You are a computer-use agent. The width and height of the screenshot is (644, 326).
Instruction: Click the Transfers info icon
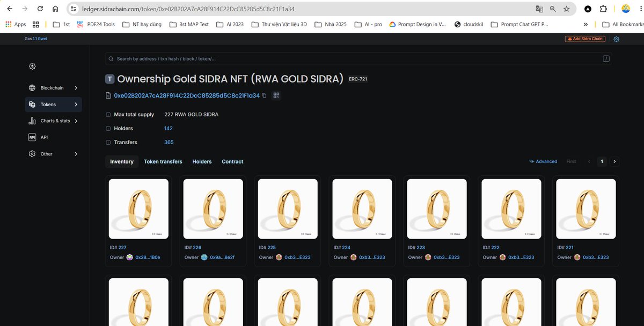[108, 143]
